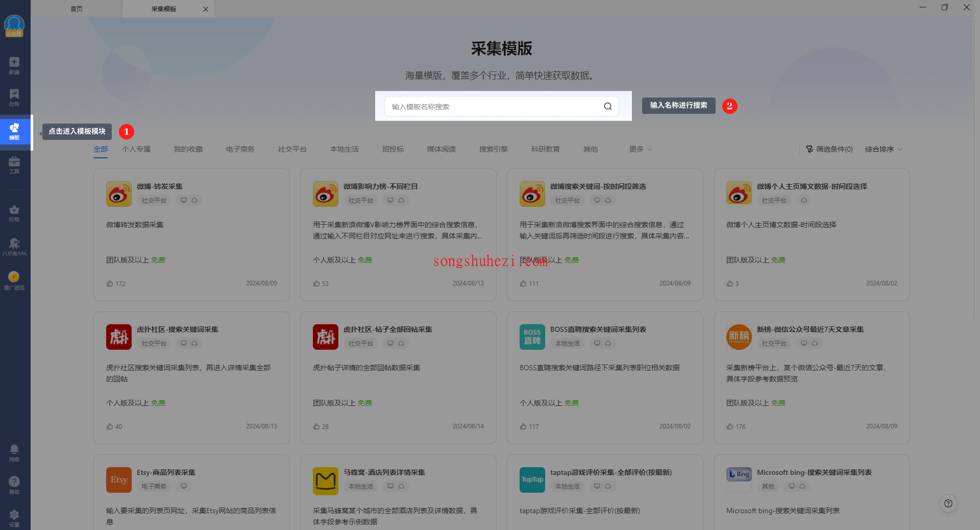Open the 微博个人主页博文数据-时间段选择 template title
This screenshot has width=980, height=530.
[x=812, y=186]
